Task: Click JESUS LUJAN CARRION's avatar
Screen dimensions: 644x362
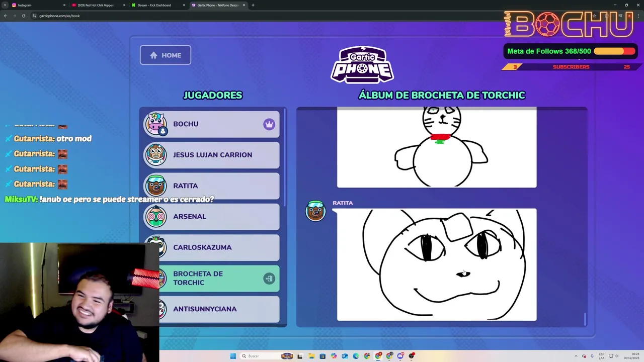Action: [156, 154]
